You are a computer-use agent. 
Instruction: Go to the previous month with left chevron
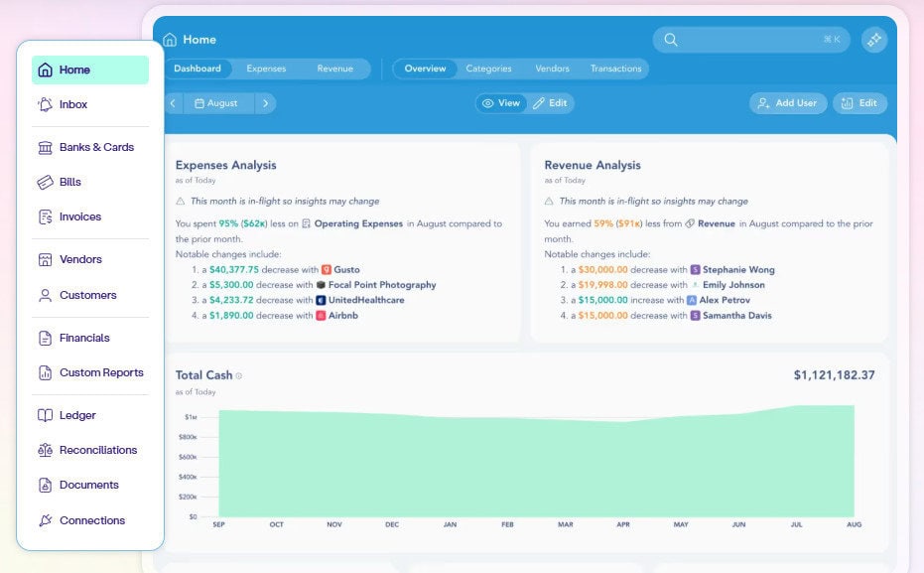pos(175,102)
